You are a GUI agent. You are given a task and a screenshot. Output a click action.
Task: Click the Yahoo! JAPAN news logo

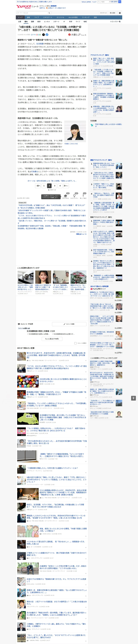(27, 7)
